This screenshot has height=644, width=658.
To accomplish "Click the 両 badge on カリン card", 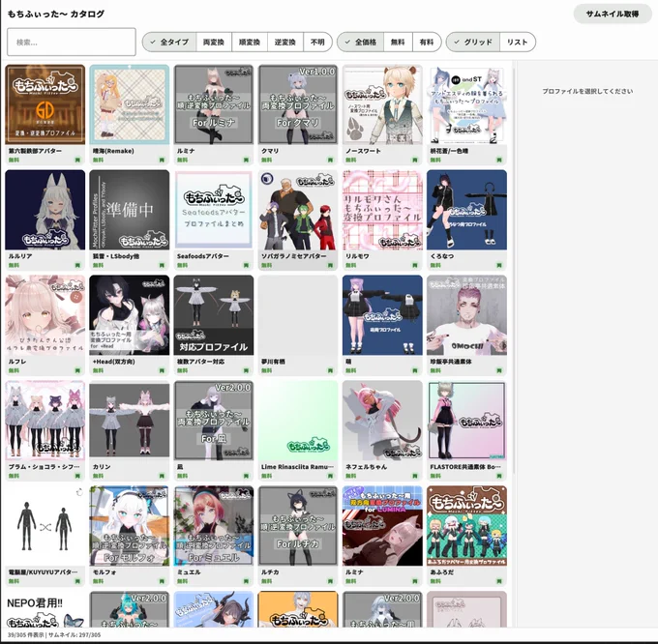I will pos(162,476).
